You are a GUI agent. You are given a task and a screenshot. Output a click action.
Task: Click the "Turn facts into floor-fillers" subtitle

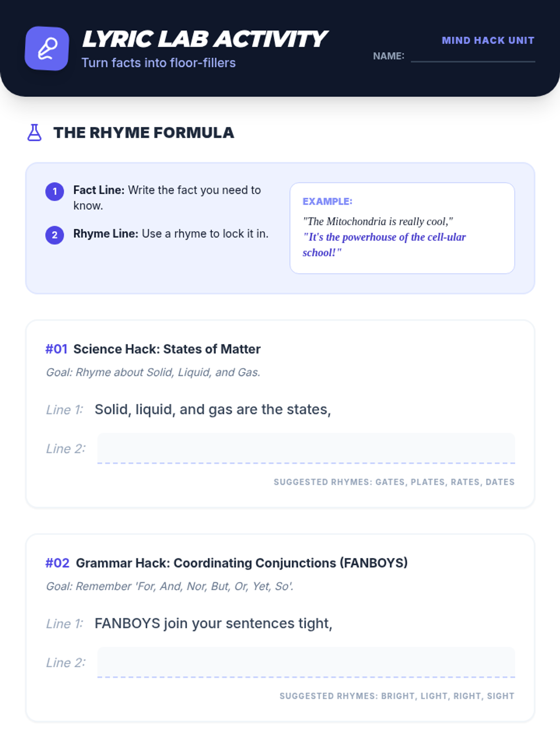pos(158,63)
